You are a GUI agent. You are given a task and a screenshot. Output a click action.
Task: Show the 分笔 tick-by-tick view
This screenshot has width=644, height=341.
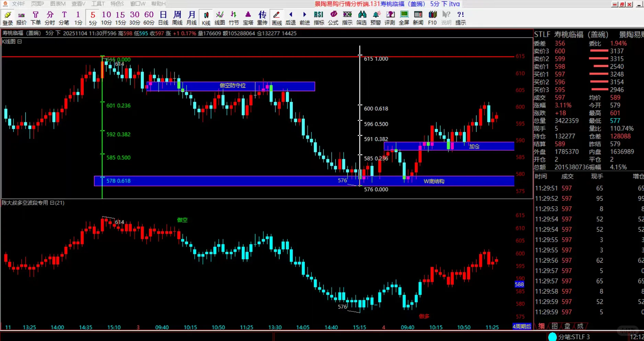pos(64,18)
